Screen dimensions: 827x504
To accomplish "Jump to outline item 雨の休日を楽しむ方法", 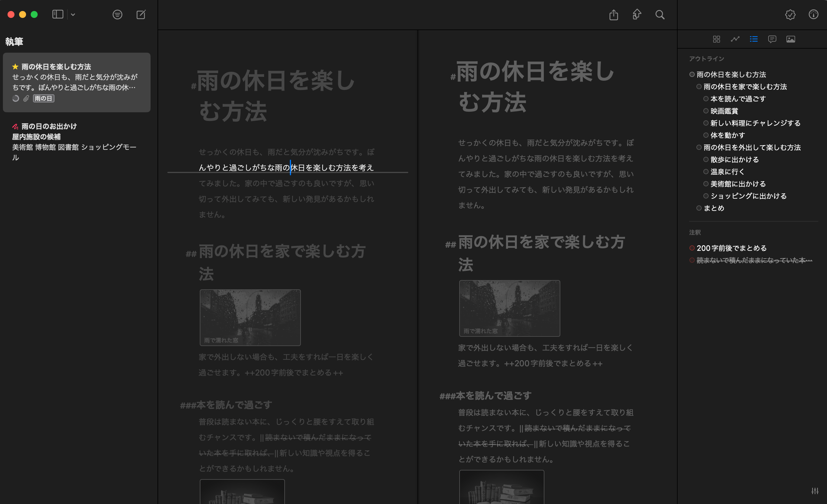I will point(731,74).
